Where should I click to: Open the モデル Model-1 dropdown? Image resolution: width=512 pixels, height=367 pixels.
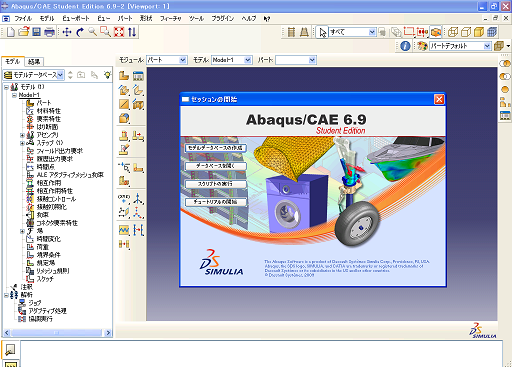coord(231,60)
